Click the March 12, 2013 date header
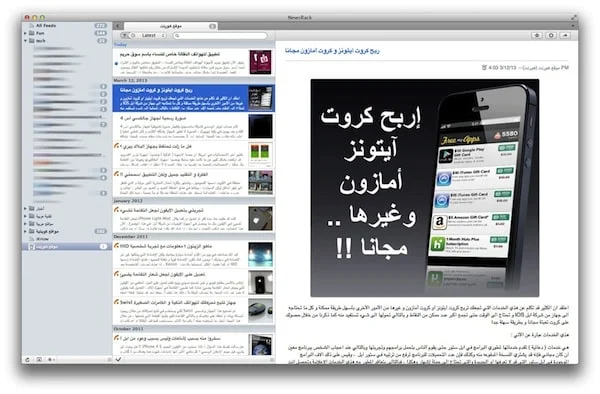 tap(194, 80)
